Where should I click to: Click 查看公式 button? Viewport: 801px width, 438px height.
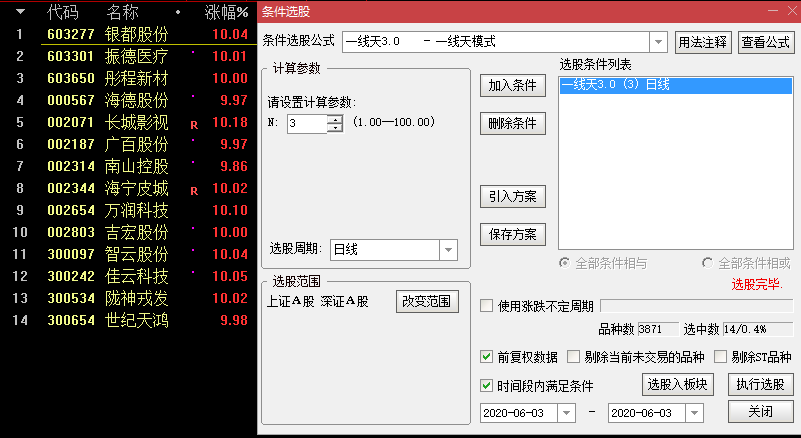(765, 42)
